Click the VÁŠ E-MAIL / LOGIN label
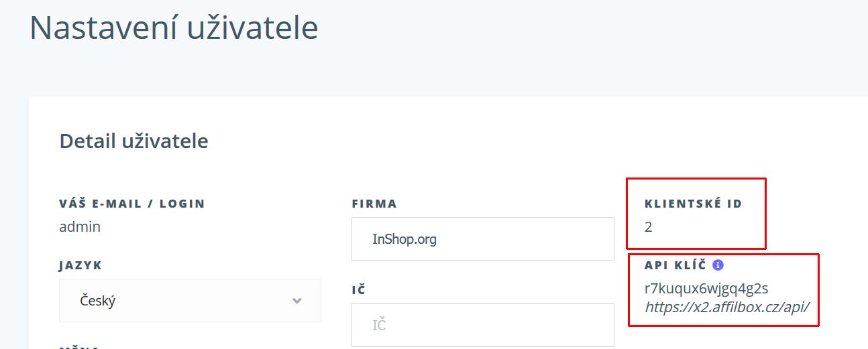The width and height of the screenshot is (868, 349). 132,204
